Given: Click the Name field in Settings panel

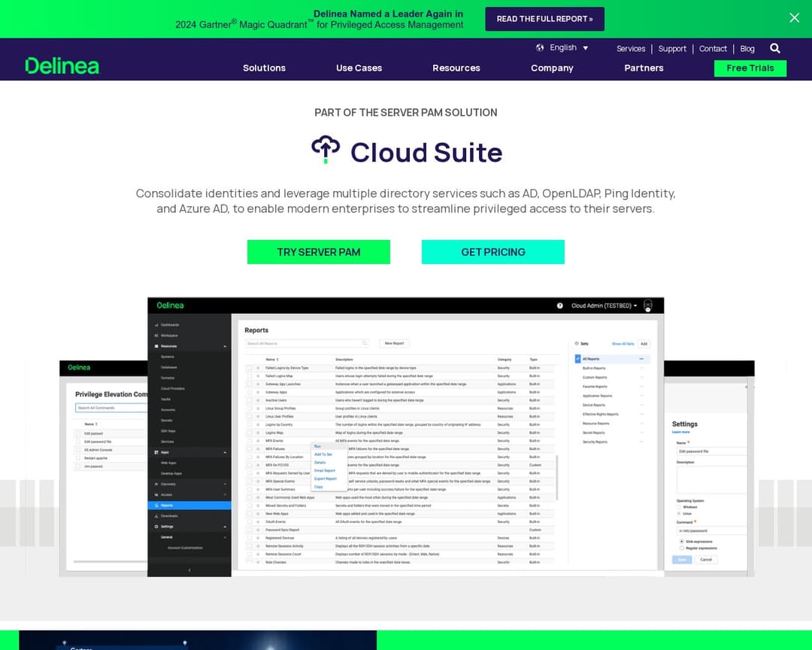Looking at the screenshot, I should tap(711, 451).
